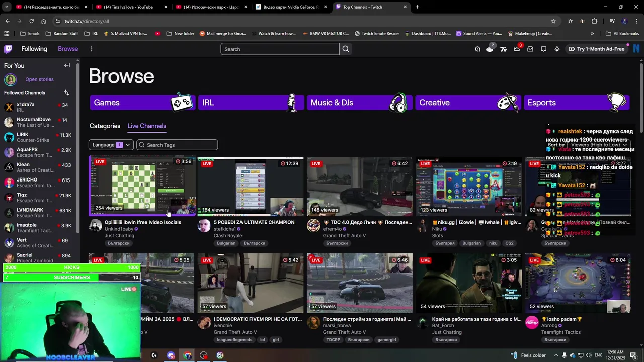Click Open stories link
Image resolution: width=644 pixels, height=362 pixels.
coord(39,79)
